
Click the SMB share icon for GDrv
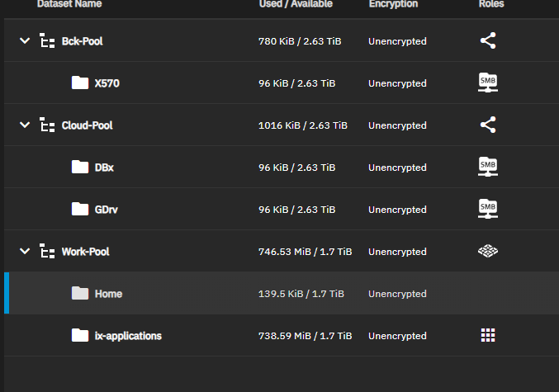pos(488,209)
